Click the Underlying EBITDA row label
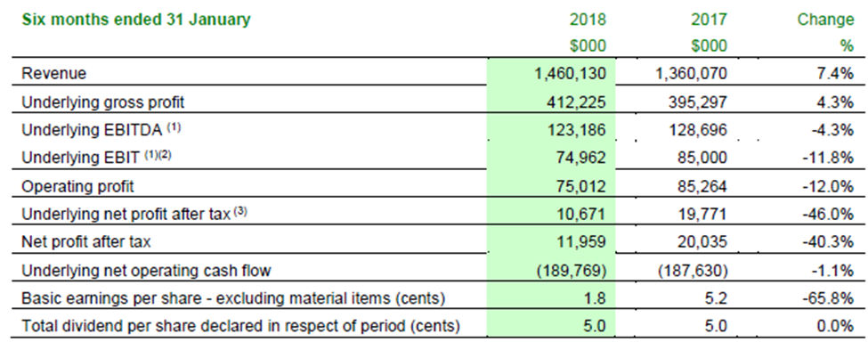The width and height of the screenshot is (868, 342). coord(101,129)
